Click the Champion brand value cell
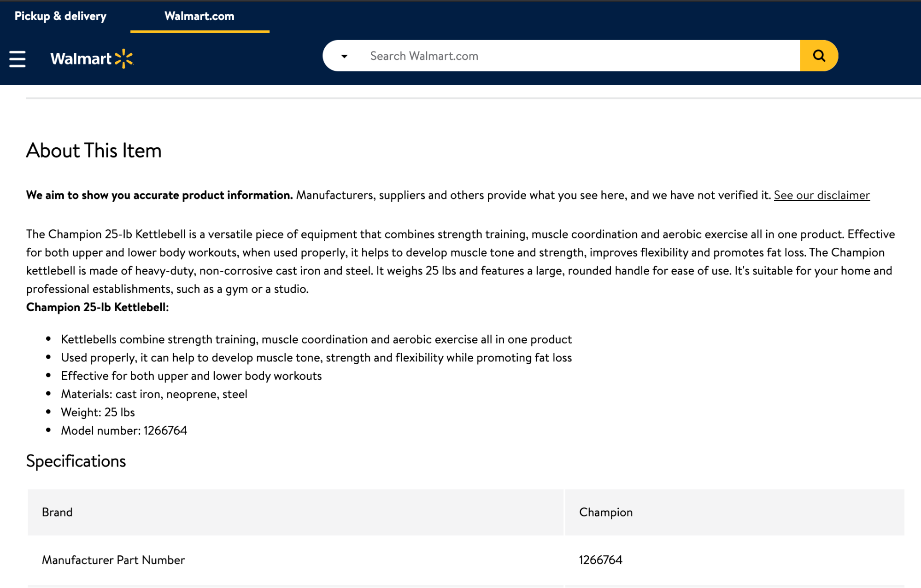The height and width of the screenshot is (588, 921). tap(734, 512)
